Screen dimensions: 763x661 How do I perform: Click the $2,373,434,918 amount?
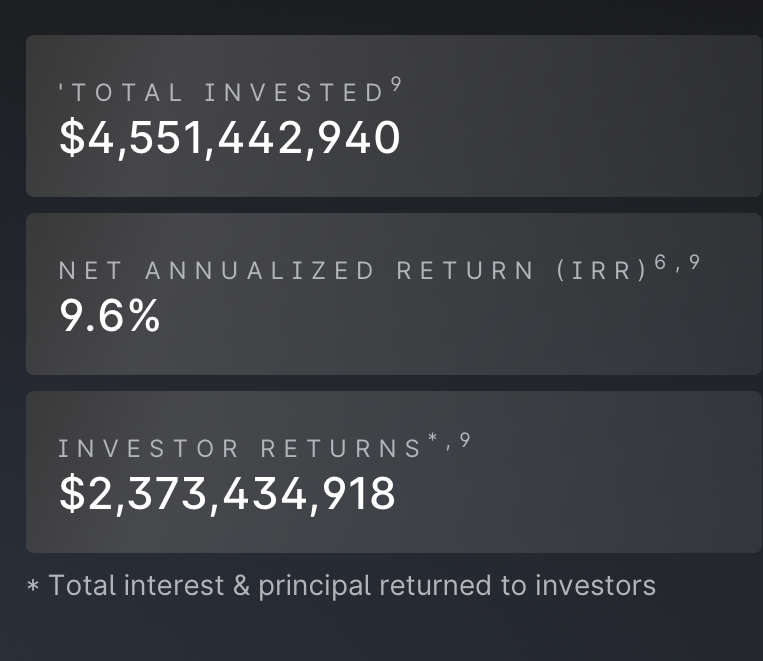227,494
